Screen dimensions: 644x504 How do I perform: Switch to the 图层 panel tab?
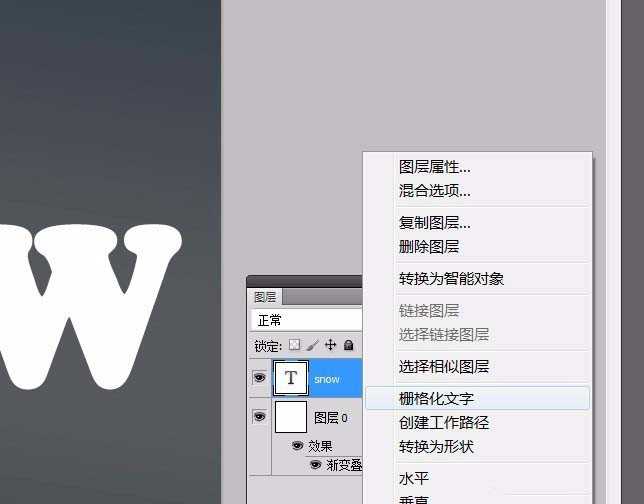[x=265, y=297]
